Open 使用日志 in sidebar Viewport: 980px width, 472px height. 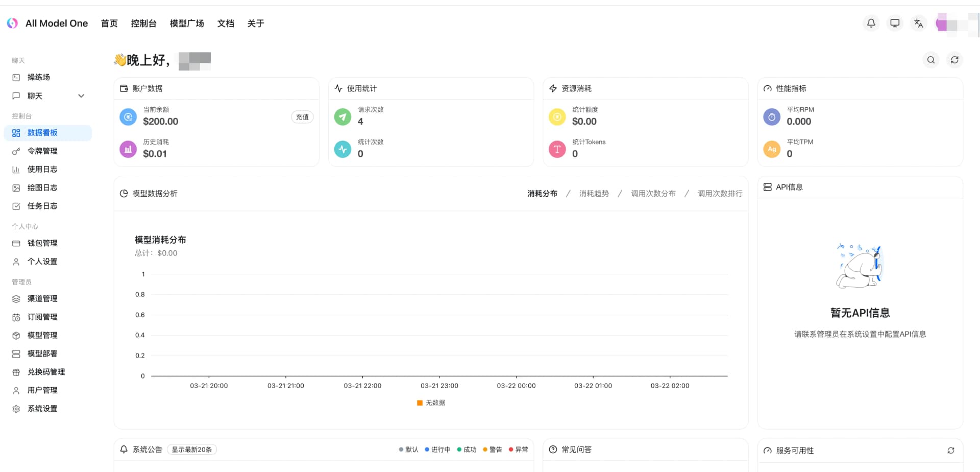tap(48, 170)
